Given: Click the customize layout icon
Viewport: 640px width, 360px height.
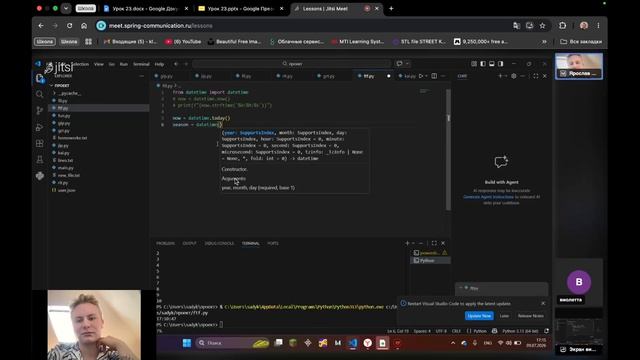Looking at the screenshot, I should pos(473,64).
